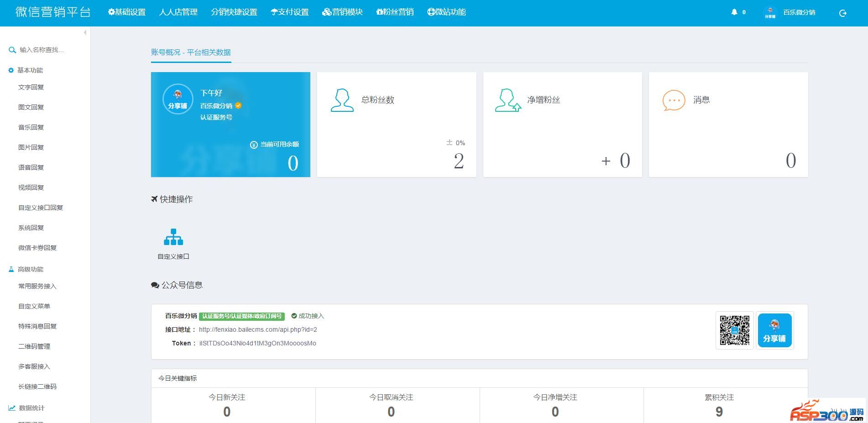Open the 自定义接口 quick action icon

point(173,237)
